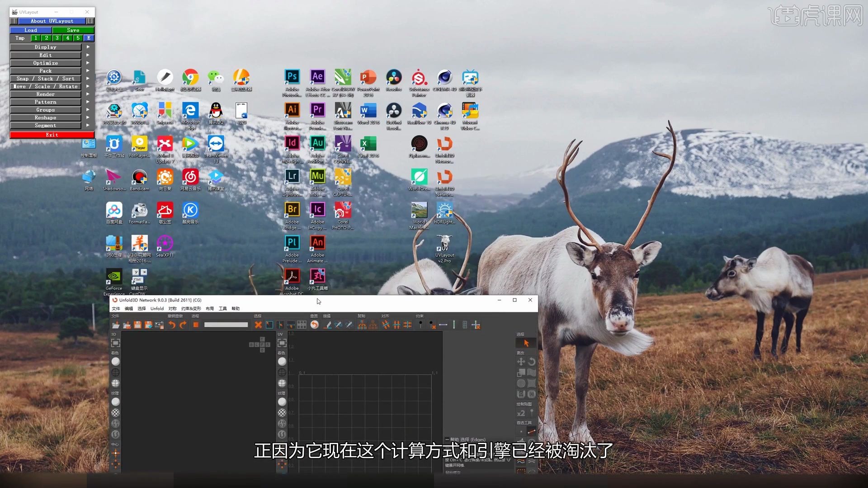This screenshot has height=488, width=868.
Task: Open the 文件 (File) menu
Action: [116, 309]
